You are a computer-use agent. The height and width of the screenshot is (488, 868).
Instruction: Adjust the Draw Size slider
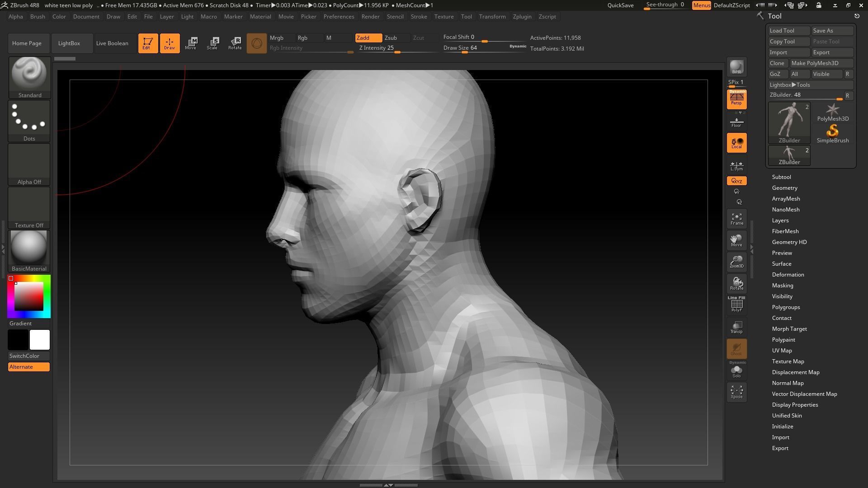[x=485, y=48]
